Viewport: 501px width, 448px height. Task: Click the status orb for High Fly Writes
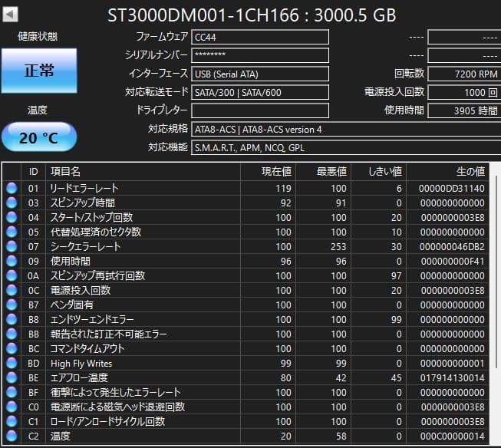[x=12, y=364]
